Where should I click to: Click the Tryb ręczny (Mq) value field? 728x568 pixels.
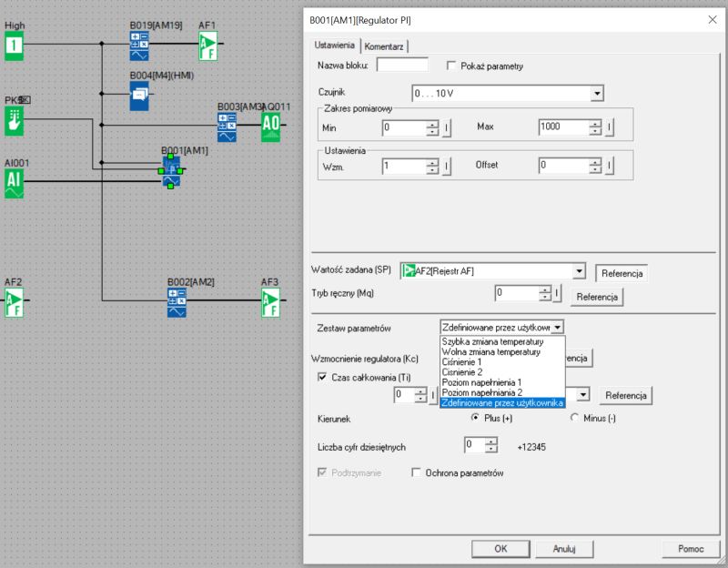pos(517,293)
